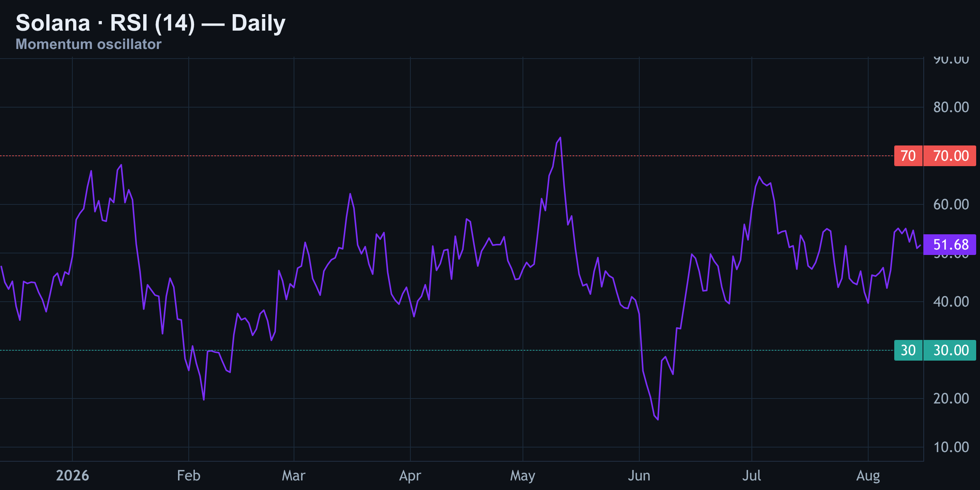Click the RSI trough near 20 in February
This screenshot has height=490, width=980.
(204, 400)
